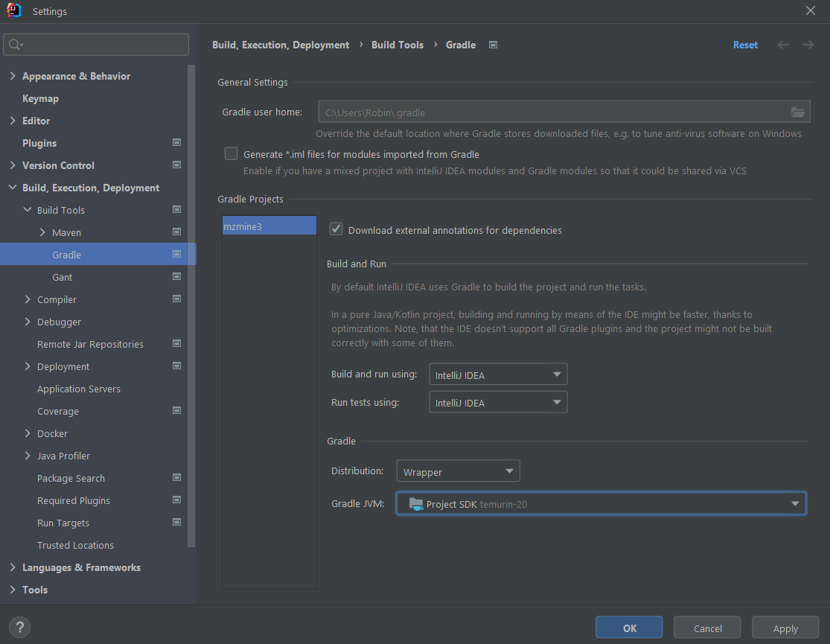Uncheck downloading external annotations for dependencies
Screen dimensions: 830x644
[336, 229]
